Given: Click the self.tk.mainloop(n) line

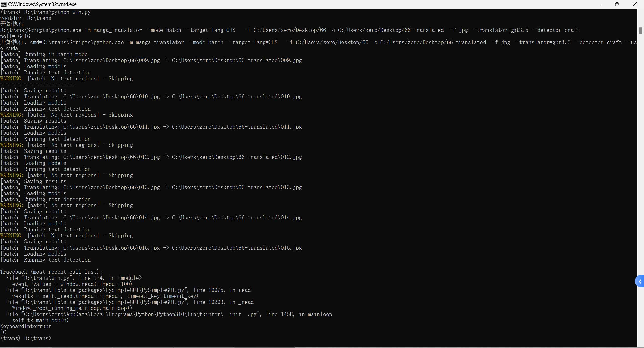Looking at the screenshot, I should [x=40, y=320].
